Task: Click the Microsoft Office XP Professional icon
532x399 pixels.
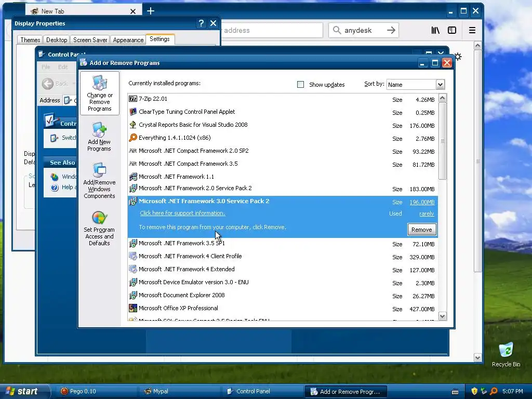Action: (x=133, y=308)
